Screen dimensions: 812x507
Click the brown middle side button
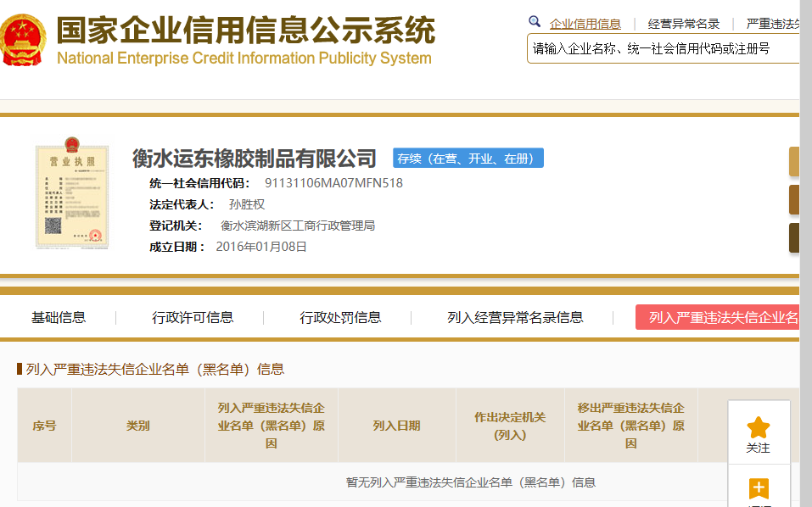pyautogui.click(x=794, y=200)
